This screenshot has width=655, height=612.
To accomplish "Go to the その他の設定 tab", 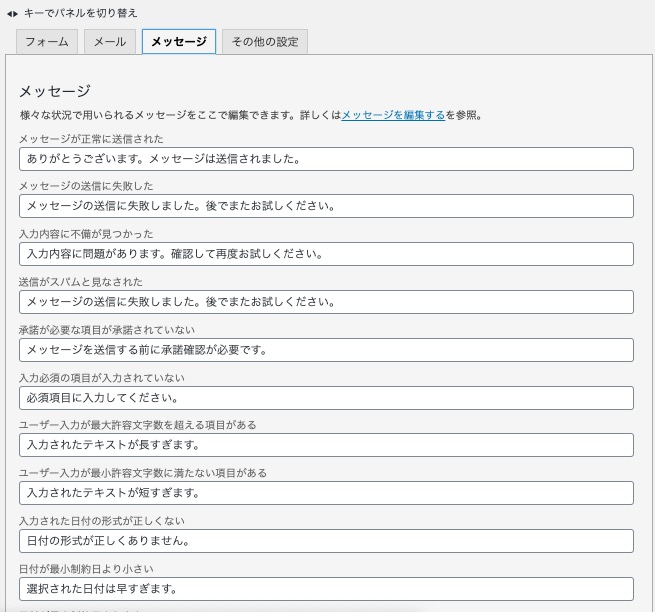I will click(265, 42).
